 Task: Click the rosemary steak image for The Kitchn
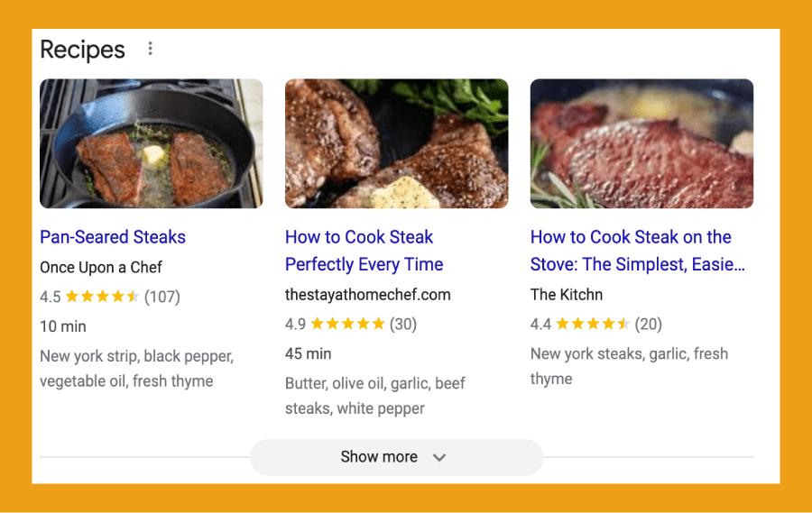click(641, 144)
